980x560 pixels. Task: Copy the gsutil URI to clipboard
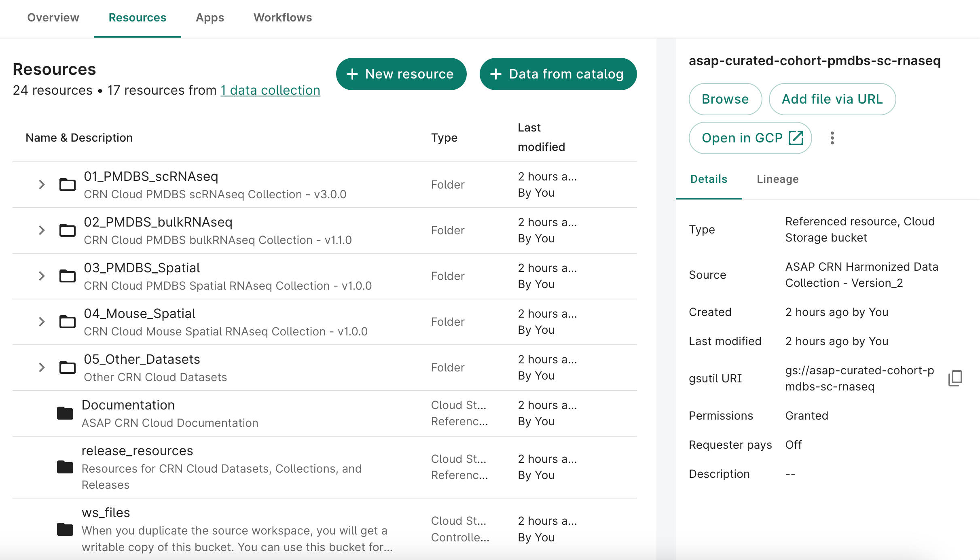pos(955,378)
